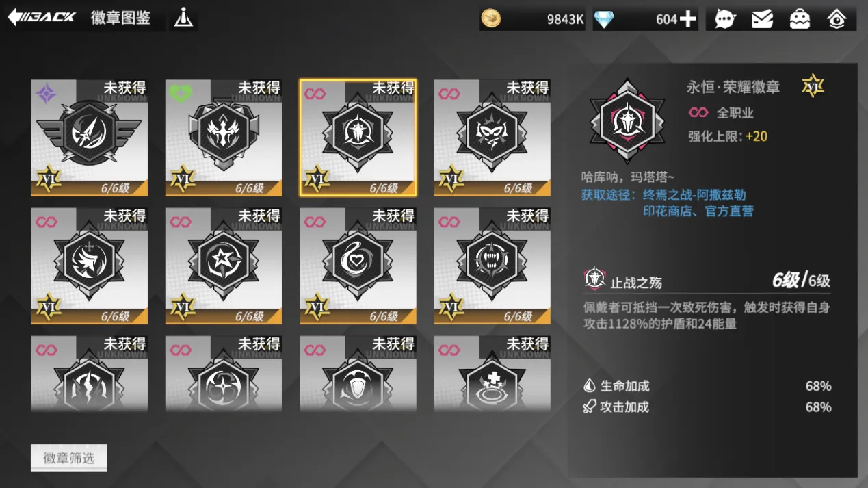Screen dimensions: 868x488
Task: Select the winged badge with purple star
Action: [90, 138]
